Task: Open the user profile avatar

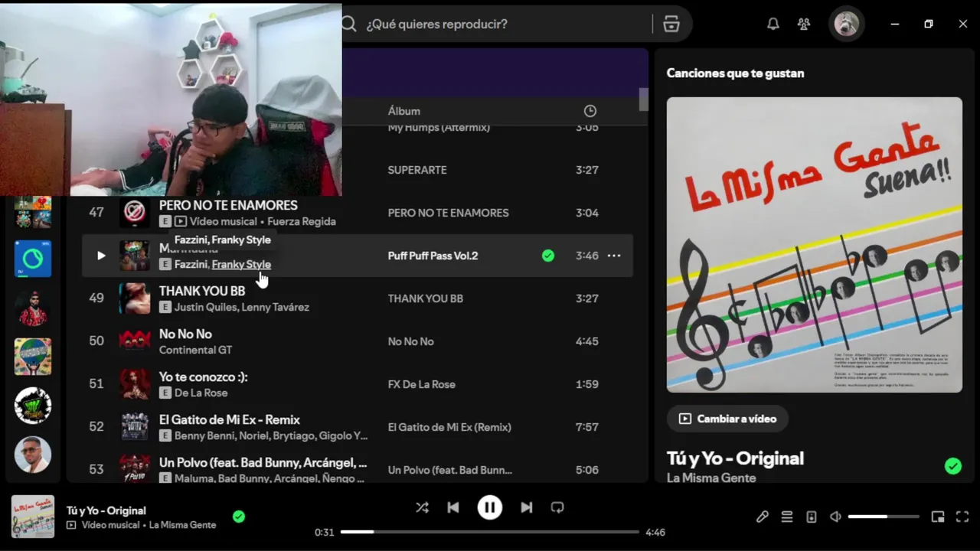Action: click(x=847, y=24)
